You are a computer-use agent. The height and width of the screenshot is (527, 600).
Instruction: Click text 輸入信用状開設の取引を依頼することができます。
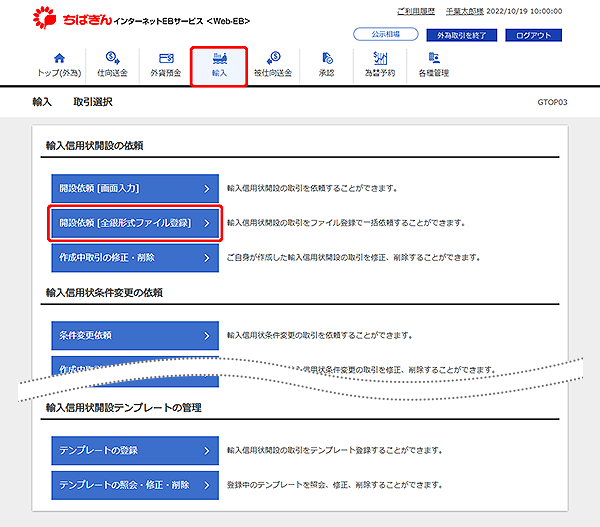313,188
